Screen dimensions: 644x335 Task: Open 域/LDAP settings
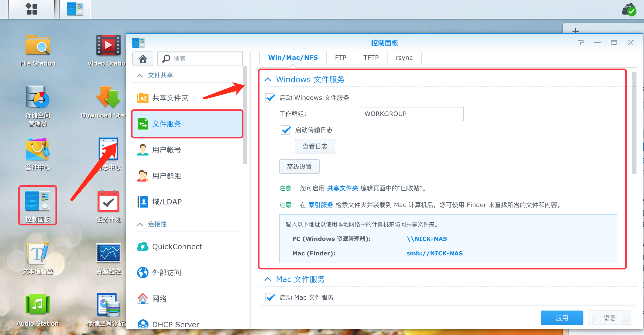(x=187, y=202)
